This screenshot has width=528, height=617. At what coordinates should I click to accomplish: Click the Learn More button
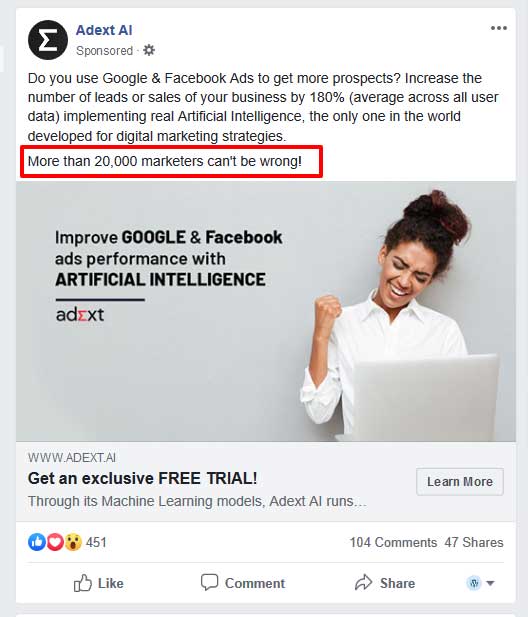pos(460,482)
